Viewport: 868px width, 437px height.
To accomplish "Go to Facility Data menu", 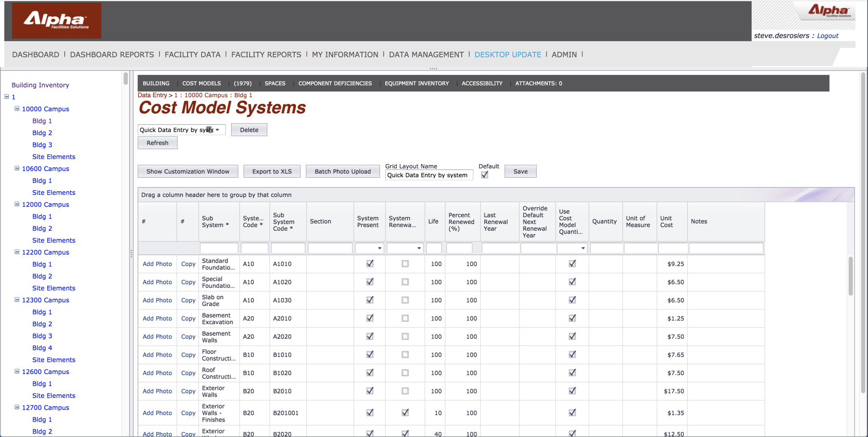I will click(x=193, y=55).
